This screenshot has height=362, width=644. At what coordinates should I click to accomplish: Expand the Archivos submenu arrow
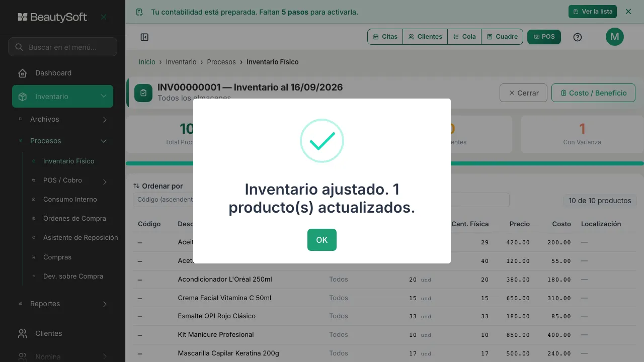(105, 120)
